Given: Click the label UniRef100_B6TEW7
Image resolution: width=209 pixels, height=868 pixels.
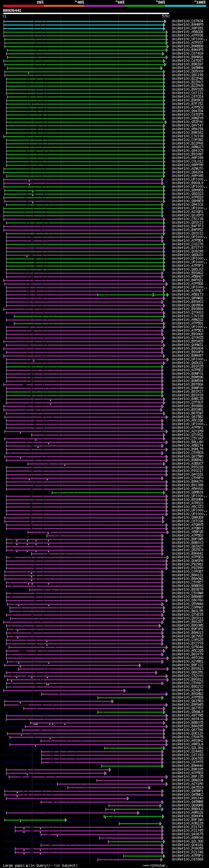Looking at the screenshot, I should click(x=187, y=413).
